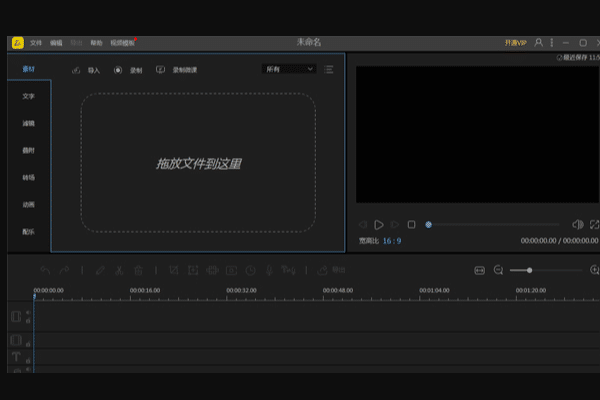600x400 pixels.
Task: Click the zoom-out magnifier on timeline
Action: [x=498, y=270]
